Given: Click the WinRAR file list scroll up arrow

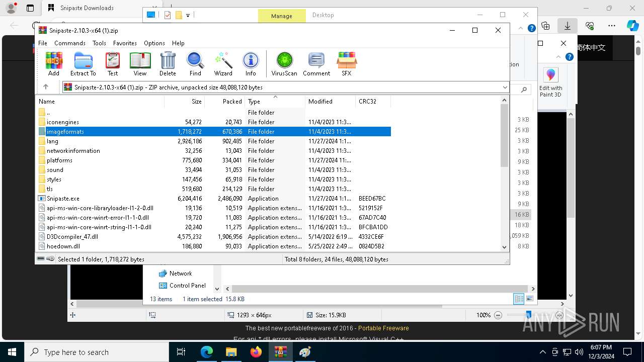Looking at the screenshot, I should (x=505, y=100).
